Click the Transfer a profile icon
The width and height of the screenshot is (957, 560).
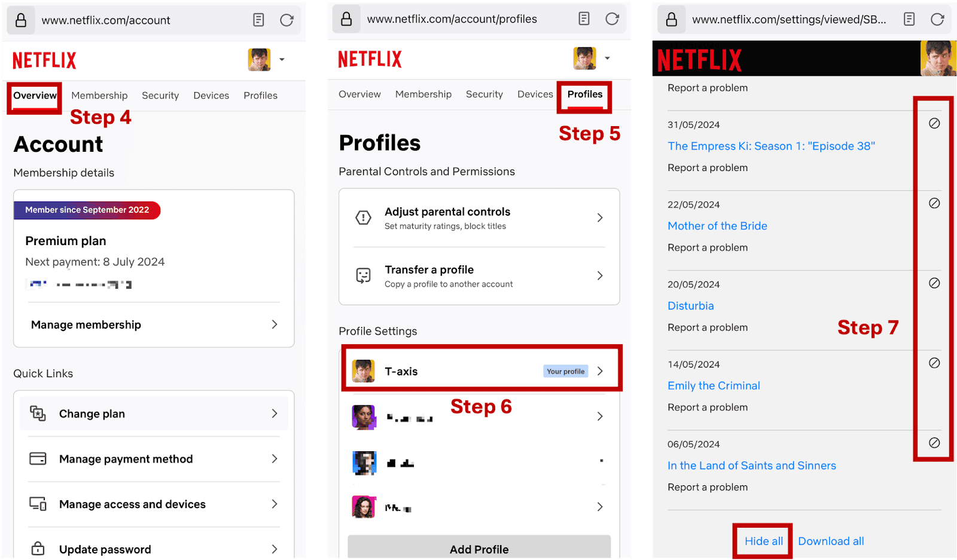[x=363, y=276]
